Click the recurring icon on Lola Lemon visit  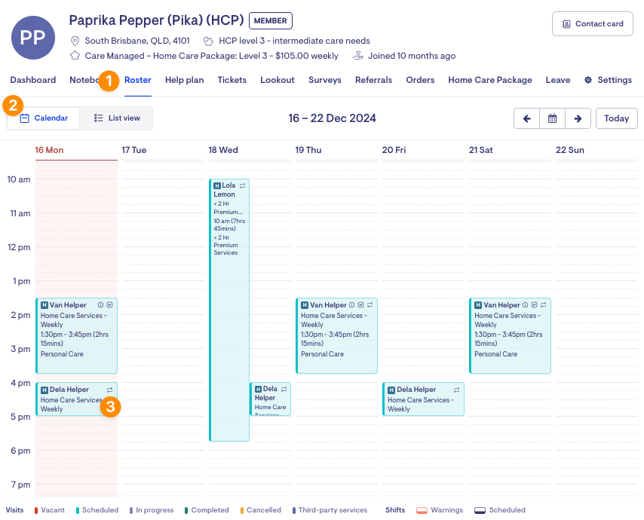point(243,186)
